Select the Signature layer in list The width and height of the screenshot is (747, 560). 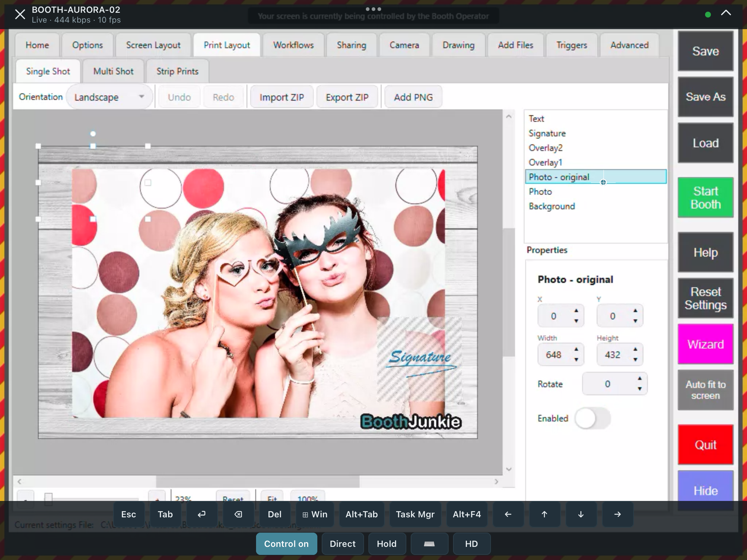[596, 133]
